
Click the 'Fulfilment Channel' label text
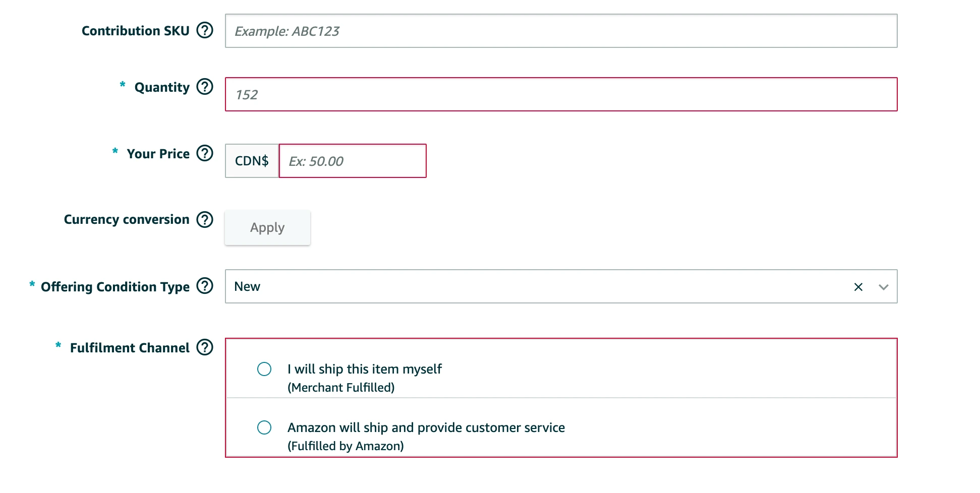tap(130, 348)
